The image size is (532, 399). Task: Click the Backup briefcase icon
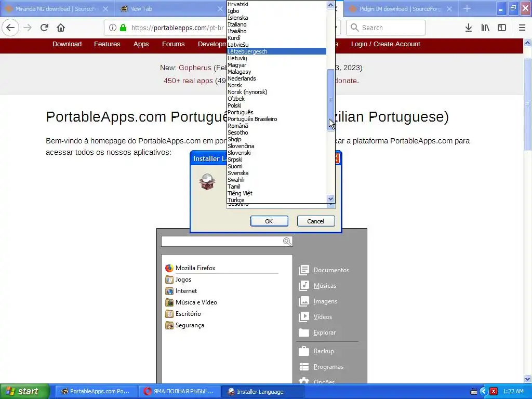tap(303, 351)
